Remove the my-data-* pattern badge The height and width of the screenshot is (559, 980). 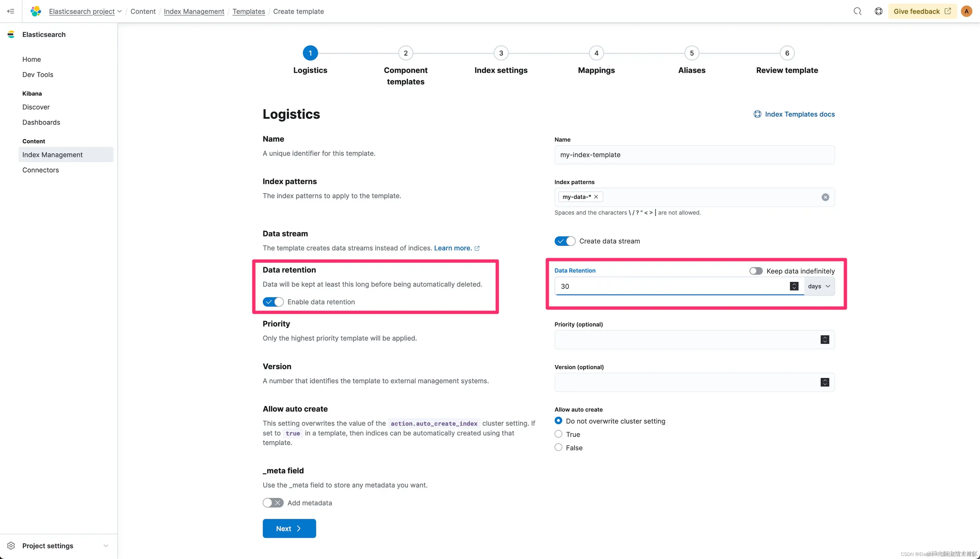coord(596,197)
